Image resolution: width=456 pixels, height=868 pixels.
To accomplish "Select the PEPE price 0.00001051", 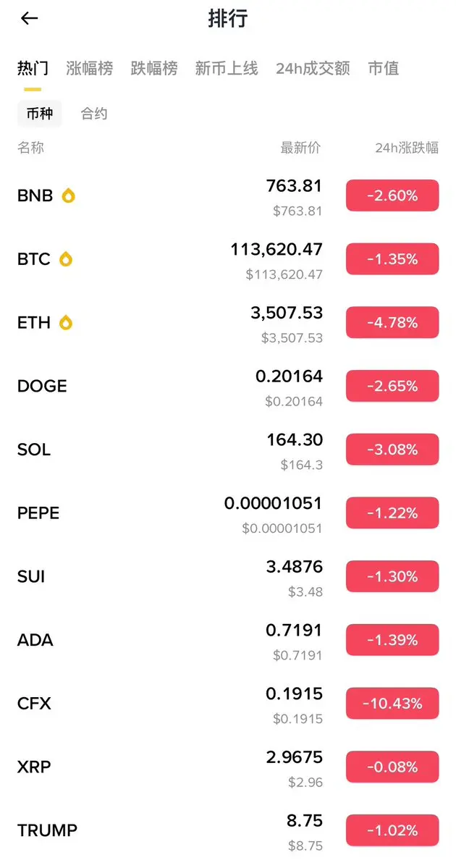I will click(273, 504).
